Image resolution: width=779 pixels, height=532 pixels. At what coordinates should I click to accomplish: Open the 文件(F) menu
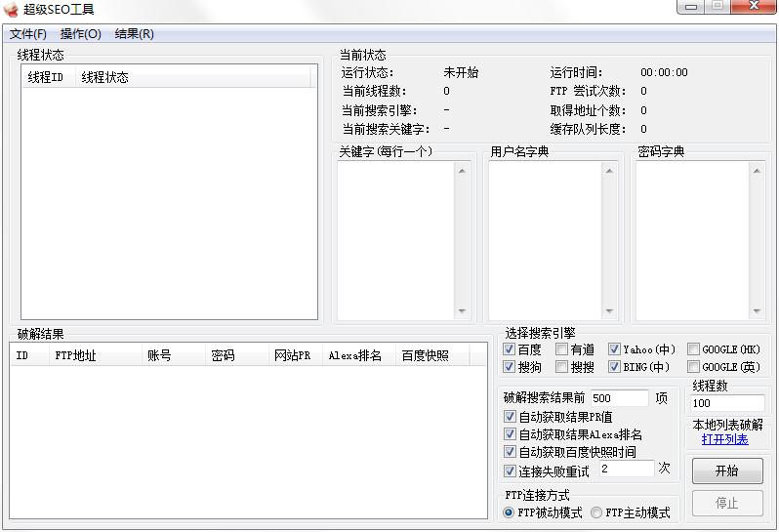click(x=28, y=34)
